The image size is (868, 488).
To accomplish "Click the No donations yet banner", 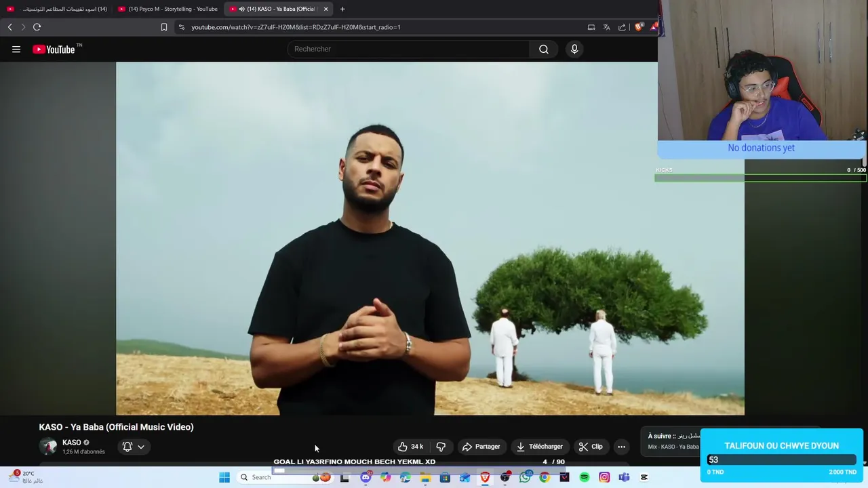I will tap(761, 148).
